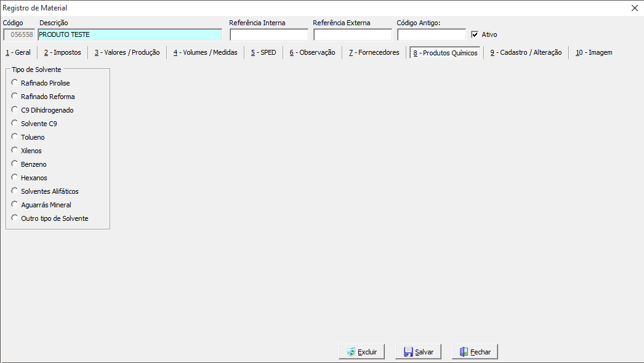The image size is (644, 363).
Task: Toggle the Ativo checkbox
Action: pos(475,34)
